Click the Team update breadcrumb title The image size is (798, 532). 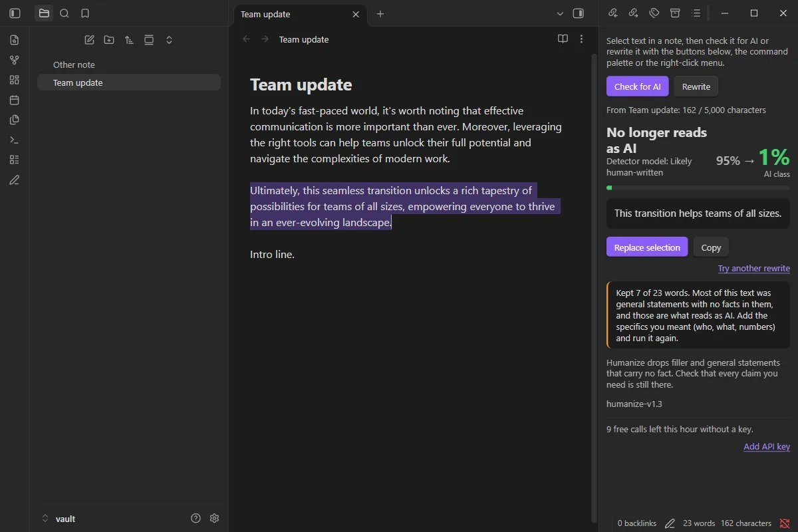click(x=304, y=39)
